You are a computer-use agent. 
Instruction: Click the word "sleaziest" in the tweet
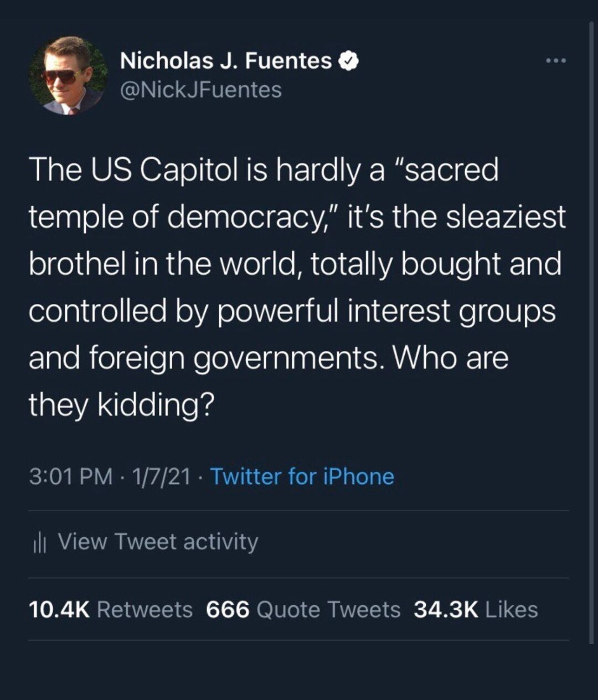click(x=506, y=217)
